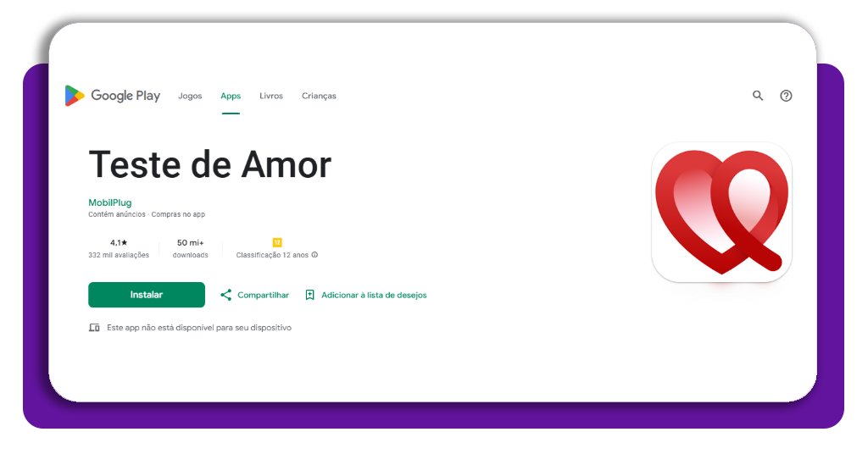
Task: Click the 4,1 star rating
Action: [x=119, y=243]
